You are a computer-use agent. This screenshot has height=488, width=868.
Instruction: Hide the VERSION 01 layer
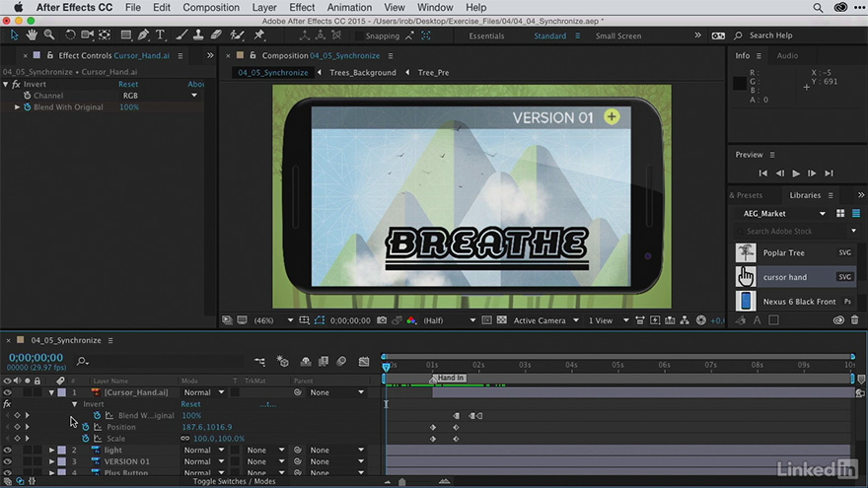pos(7,461)
